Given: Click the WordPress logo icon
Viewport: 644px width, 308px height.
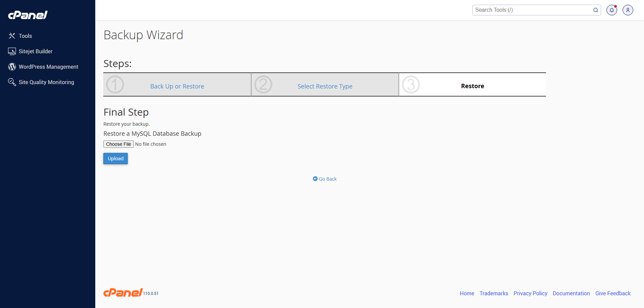Looking at the screenshot, I should (12, 67).
